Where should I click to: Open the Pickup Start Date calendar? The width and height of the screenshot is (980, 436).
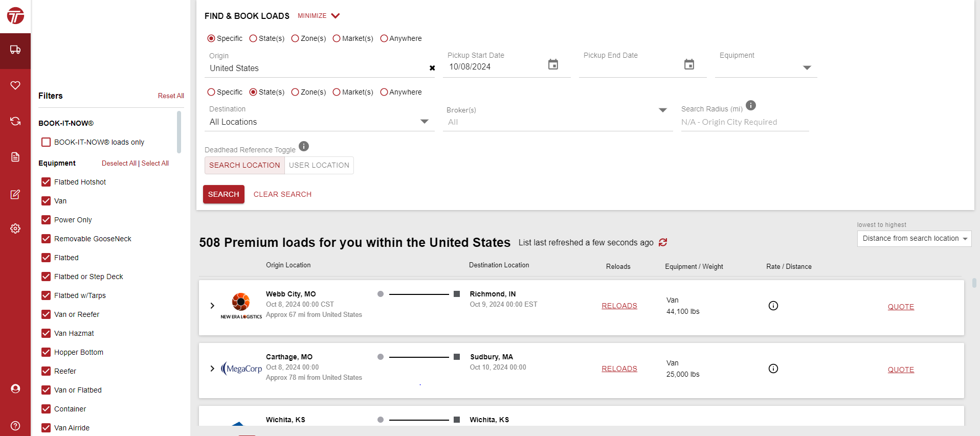[x=553, y=65]
